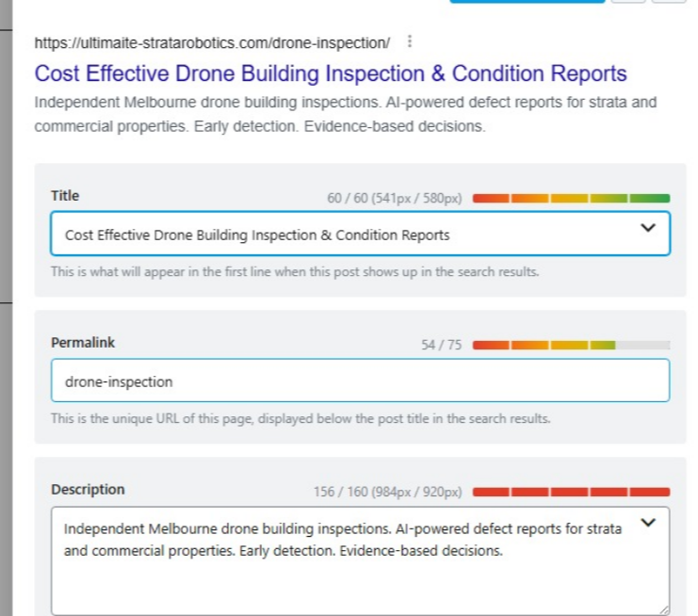Expand the Description field variables dropdown arrow
This screenshot has width=698, height=616.
click(x=647, y=523)
